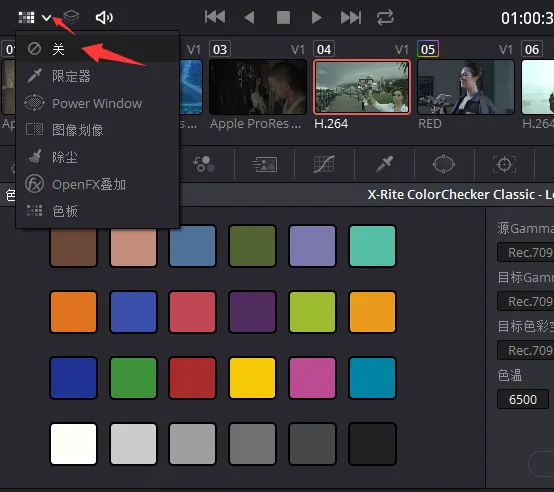
Task: Open the RGB mixer palette icon
Action: click(204, 164)
